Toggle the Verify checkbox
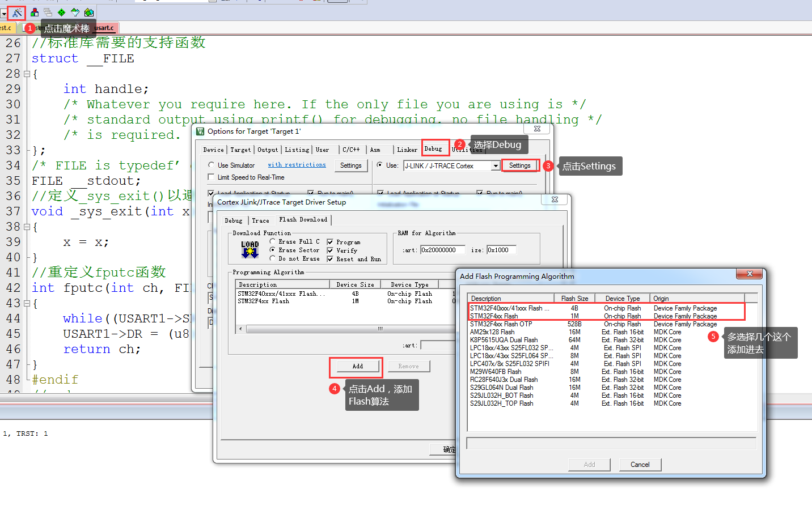812x506 pixels. tap(330, 250)
